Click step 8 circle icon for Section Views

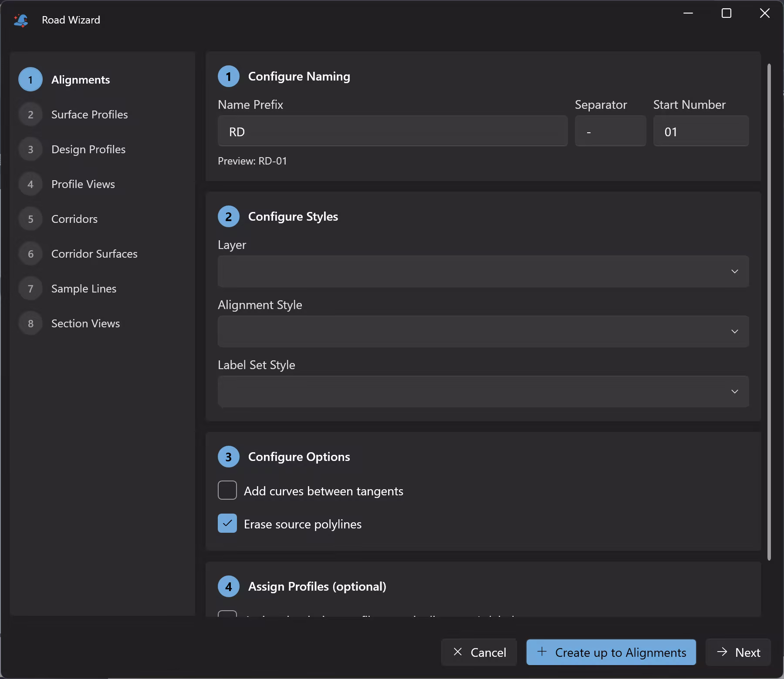coord(30,323)
